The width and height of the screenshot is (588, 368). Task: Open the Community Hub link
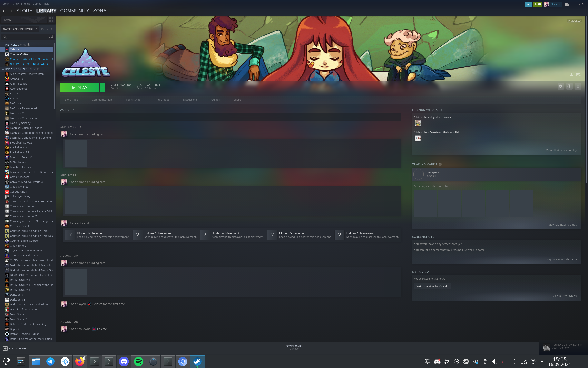point(102,100)
